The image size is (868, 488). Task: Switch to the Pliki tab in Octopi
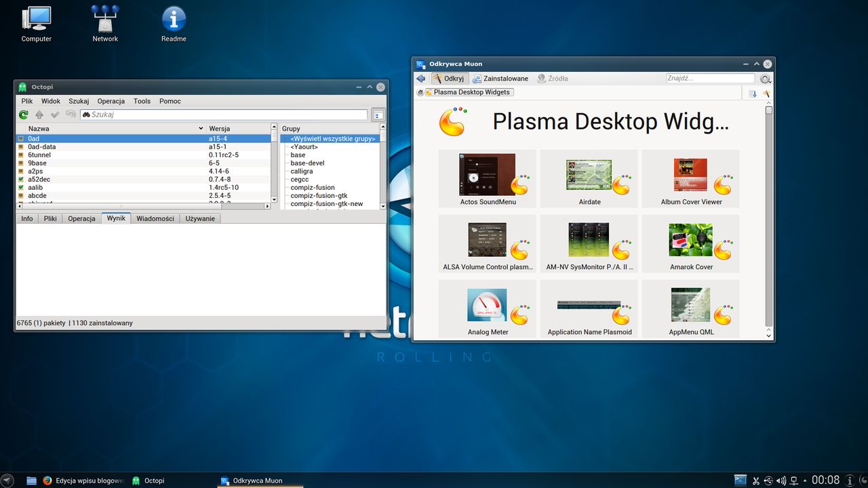coord(50,218)
